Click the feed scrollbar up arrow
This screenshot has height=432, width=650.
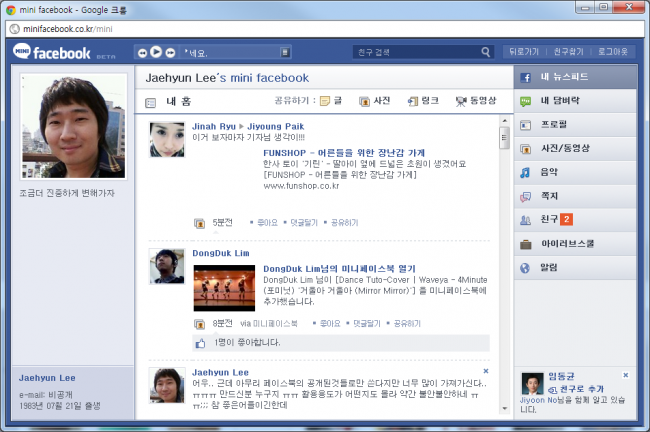click(504, 121)
